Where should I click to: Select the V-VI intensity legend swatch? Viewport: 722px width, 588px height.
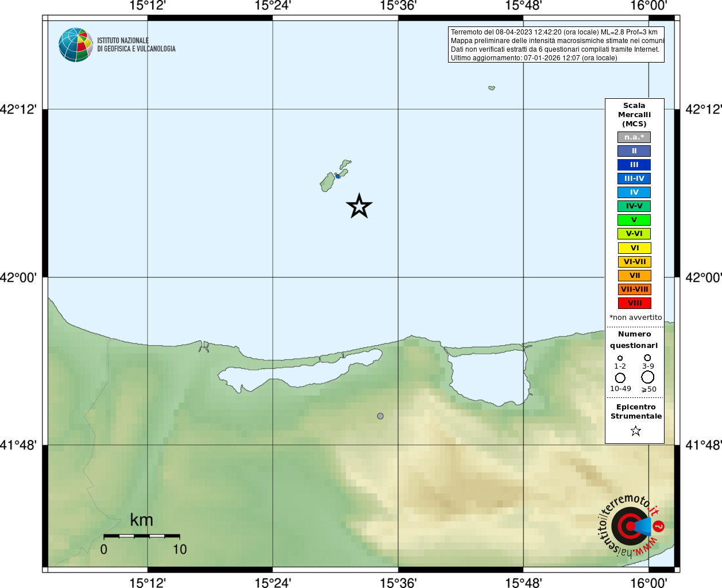tap(634, 234)
